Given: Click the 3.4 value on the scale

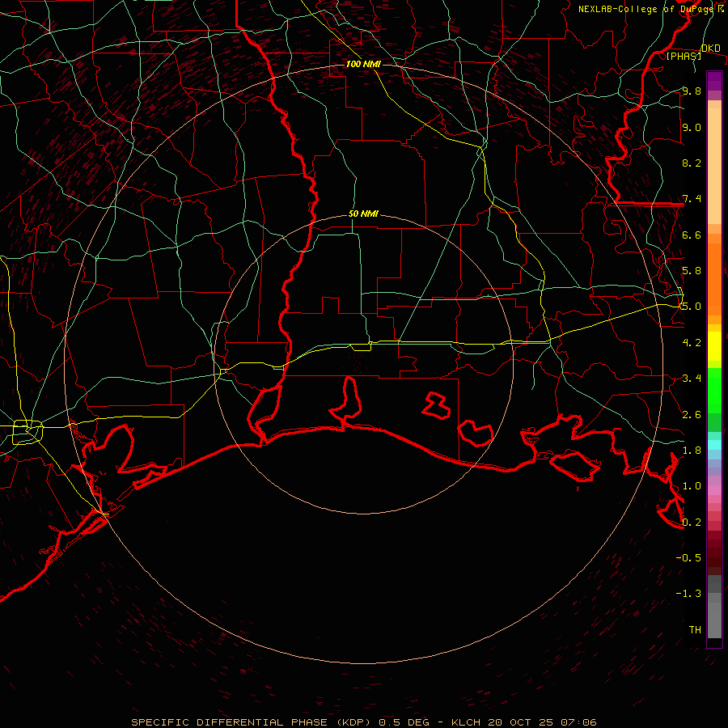Looking at the screenshot, I should tap(692, 379).
